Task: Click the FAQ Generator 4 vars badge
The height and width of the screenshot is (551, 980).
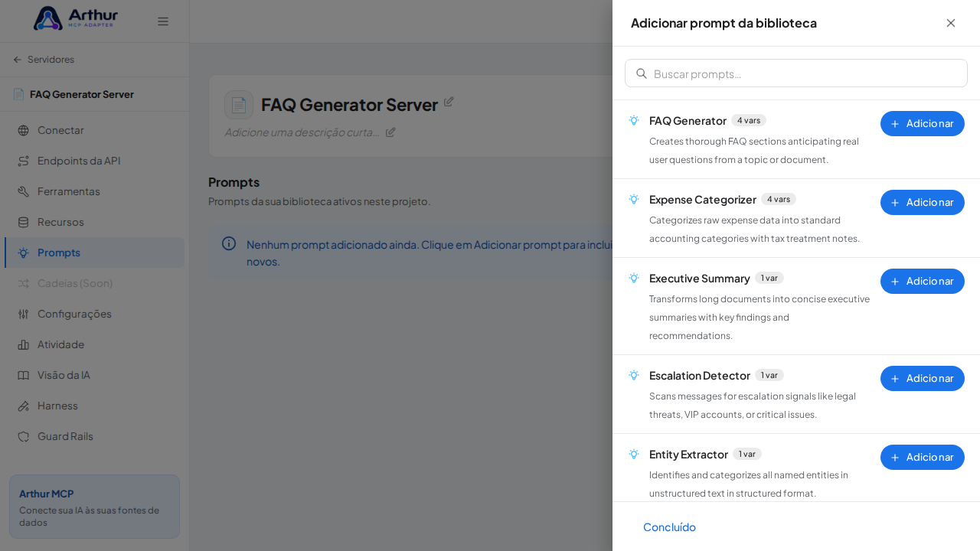Action: [x=749, y=120]
